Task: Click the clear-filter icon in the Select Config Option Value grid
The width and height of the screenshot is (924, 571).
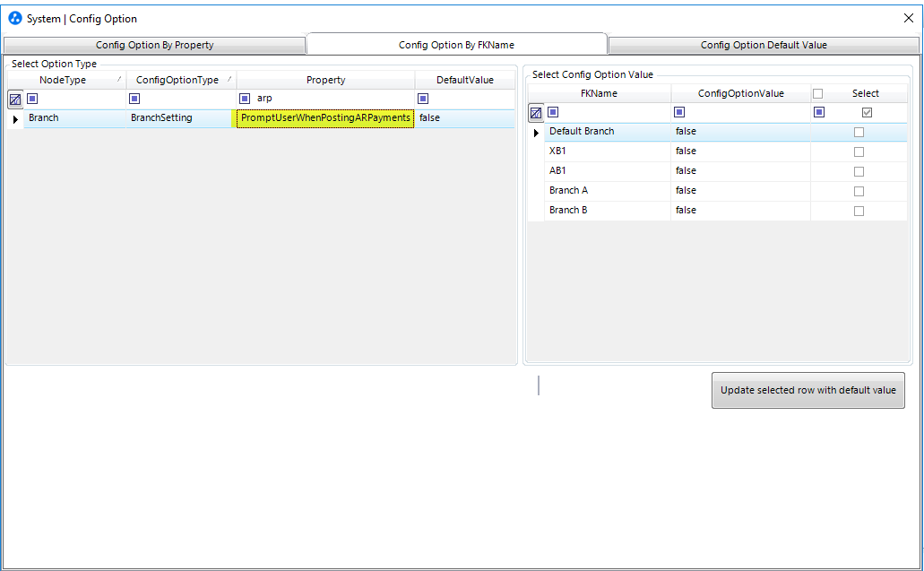Action: (x=536, y=113)
